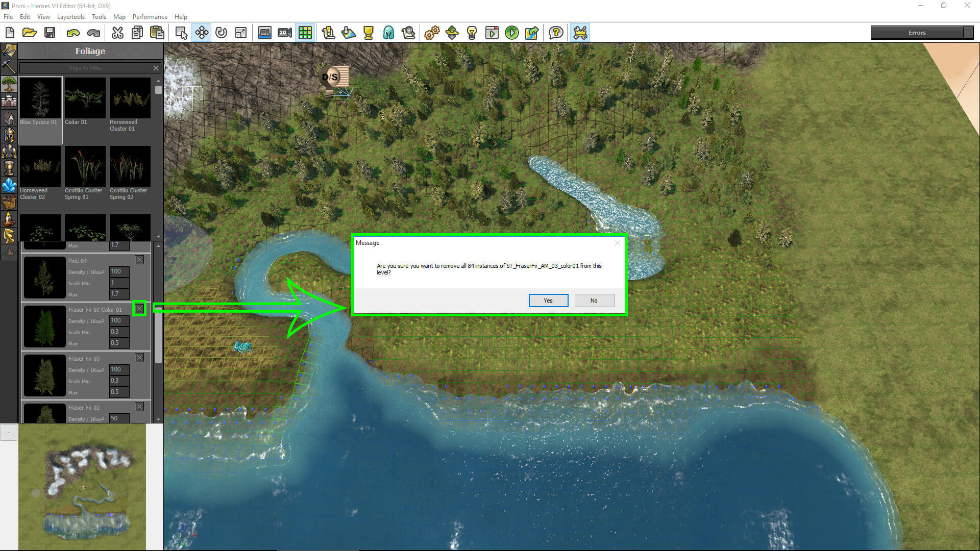Play the map with green play button
The height and width of the screenshot is (551, 980).
coord(511,33)
